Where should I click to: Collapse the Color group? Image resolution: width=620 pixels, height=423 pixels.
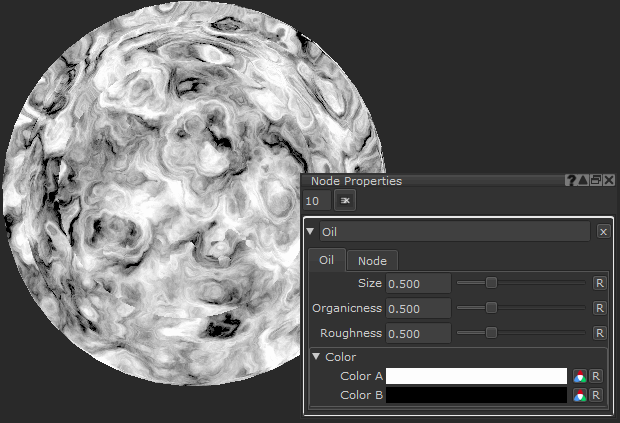click(x=317, y=357)
